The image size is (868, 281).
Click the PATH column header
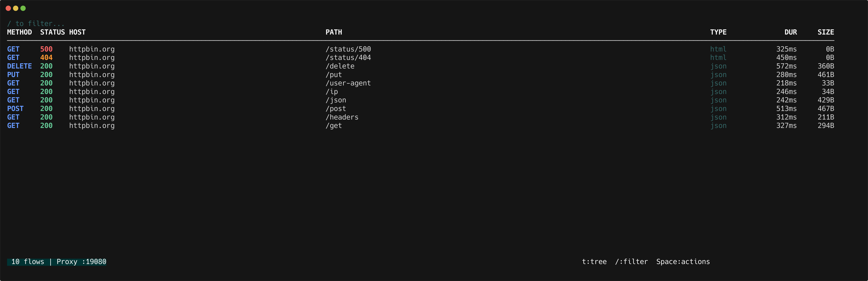click(334, 32)
